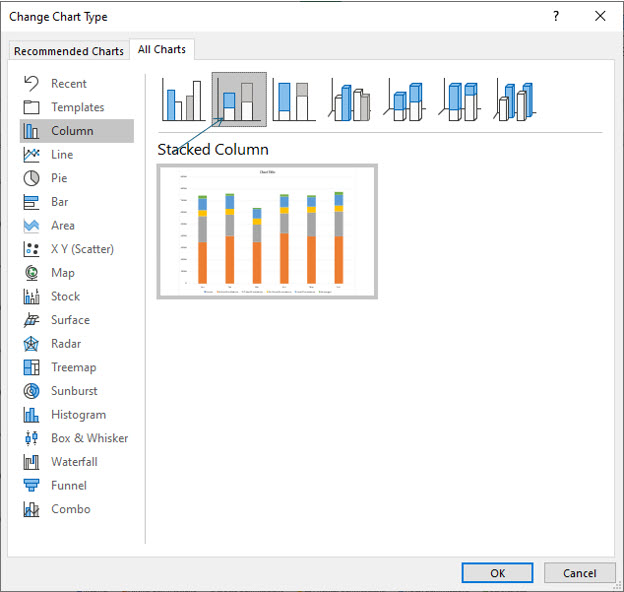Select the X Y (Scatter) label
Screen dimensions: 624x592
82,249
